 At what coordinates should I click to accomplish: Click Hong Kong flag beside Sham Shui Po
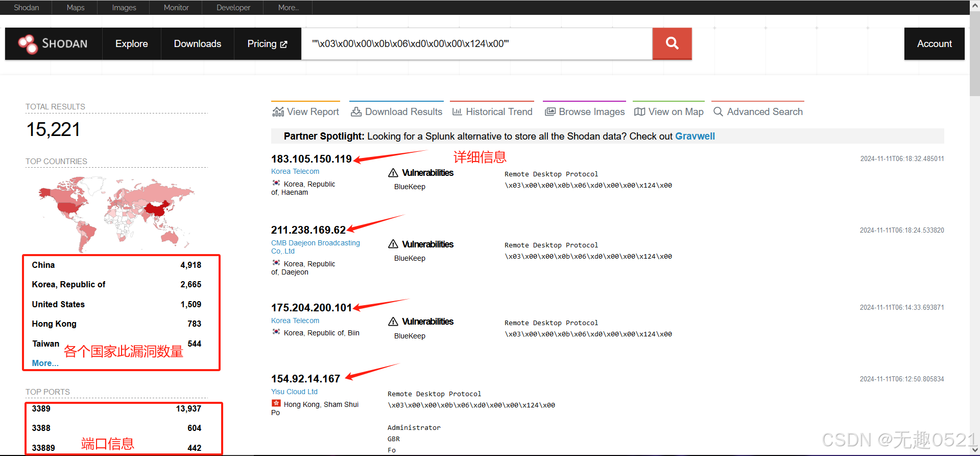tap(276, 403)
